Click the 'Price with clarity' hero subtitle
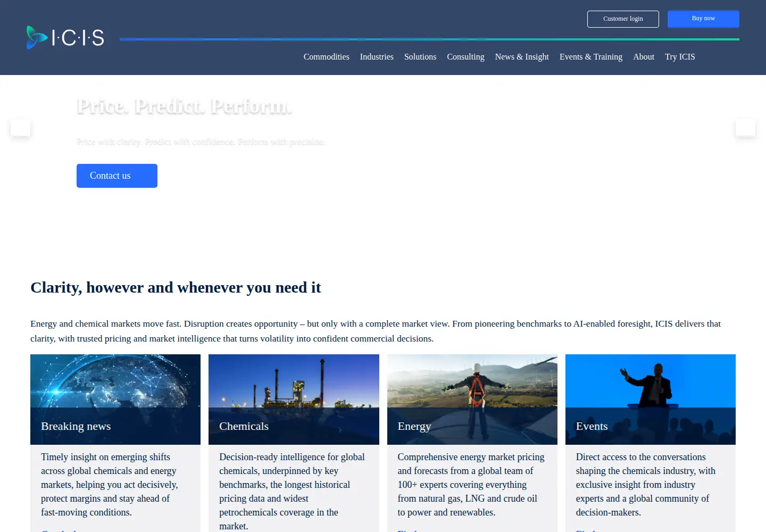766x532 pixels. click(201, 142)
